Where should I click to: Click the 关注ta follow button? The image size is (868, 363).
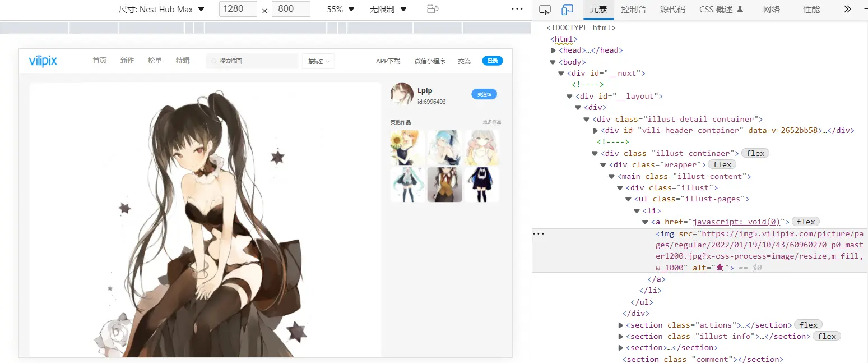tap(484, 94)
